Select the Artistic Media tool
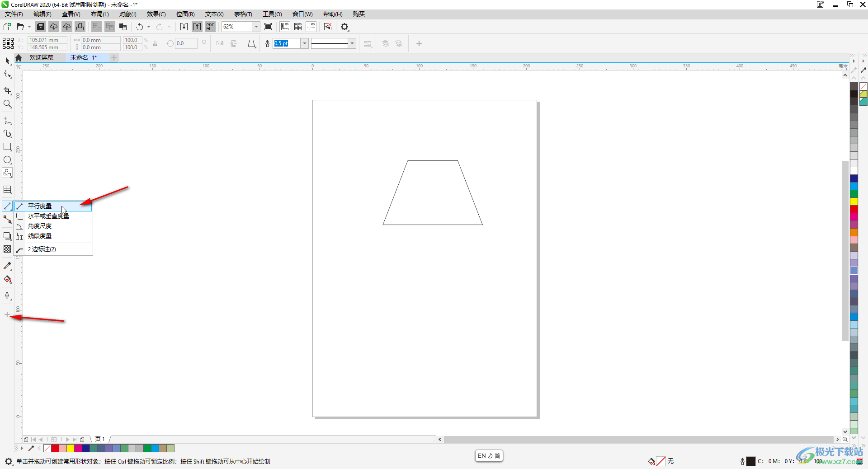 point(7,134)
